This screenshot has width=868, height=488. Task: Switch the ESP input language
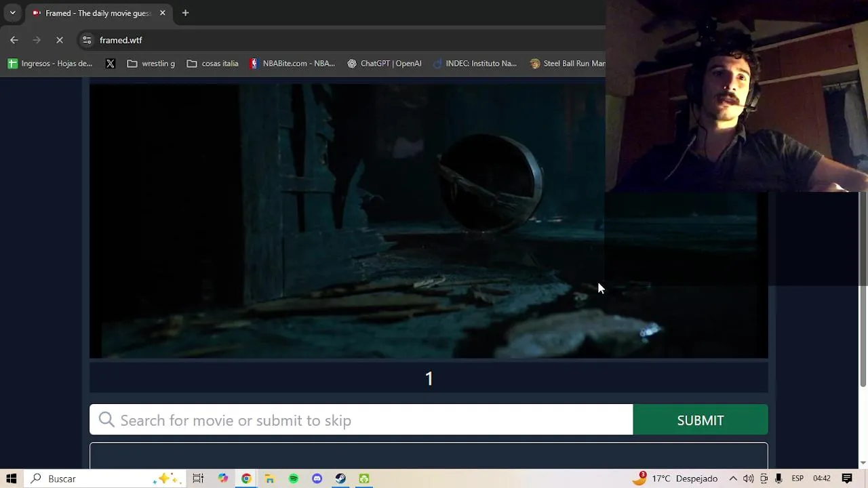click(797, 479)
